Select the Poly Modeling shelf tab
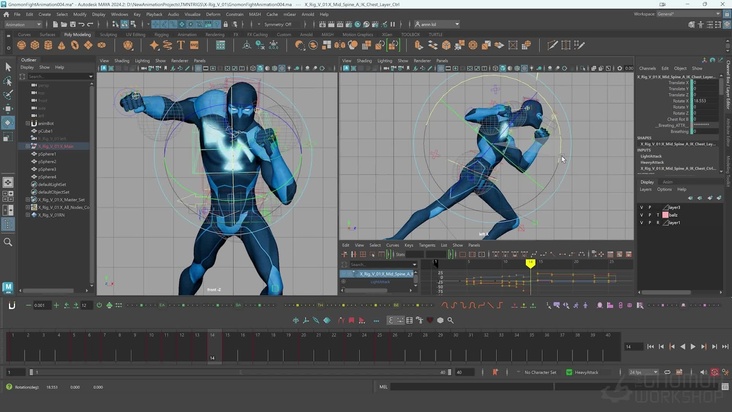Viewport: 732px width, 412px height. point(77,34)
